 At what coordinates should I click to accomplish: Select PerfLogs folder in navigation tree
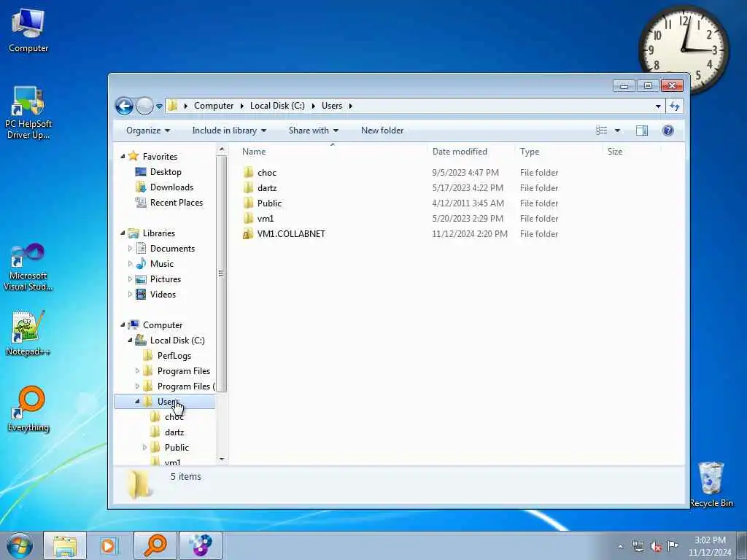coord(174,356)
